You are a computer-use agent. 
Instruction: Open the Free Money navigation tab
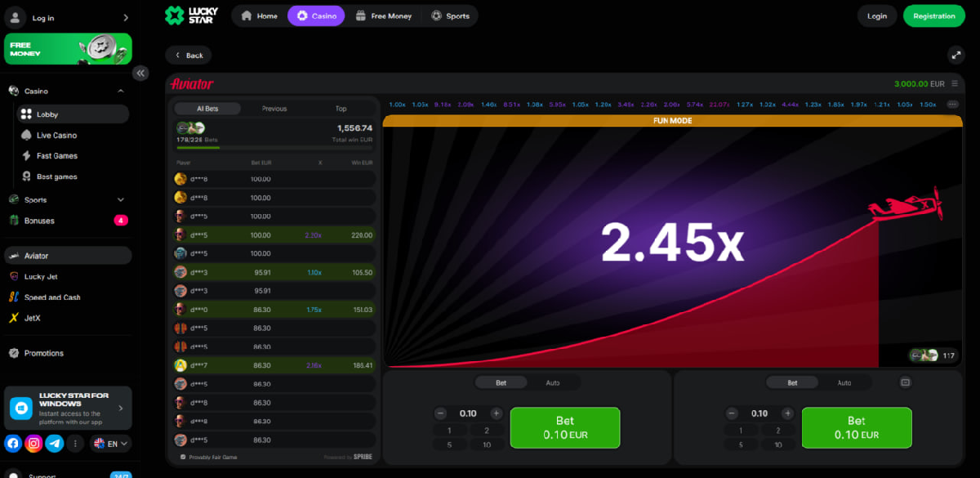pyautogui.click(x=384, y=16)
